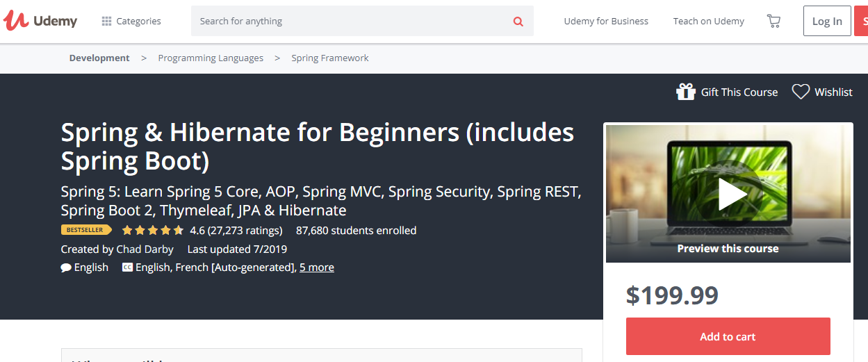Click the course subtitle description text

tap(321, 201)
